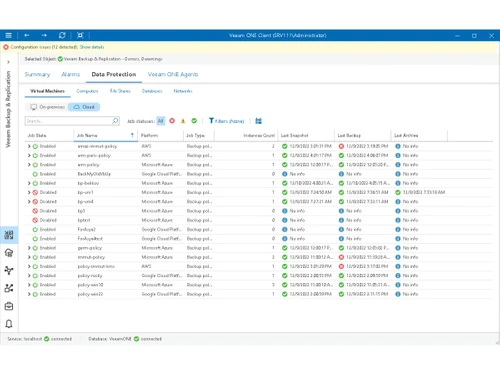Image resolution: width=500 pixels, height=375 pixels.
Task: Sort by Job Name column header
Action: click(x=105, y=135)
